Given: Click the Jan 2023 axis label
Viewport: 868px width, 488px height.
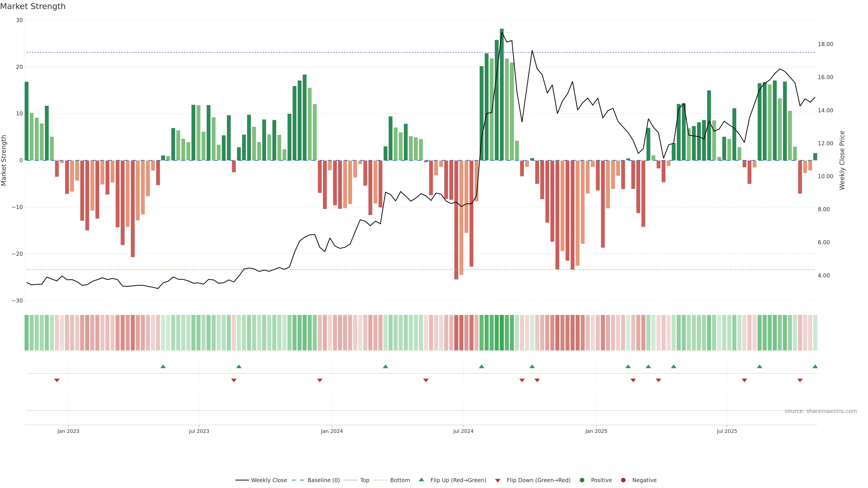Looking at the screenshot, I should tap(68, 431).
